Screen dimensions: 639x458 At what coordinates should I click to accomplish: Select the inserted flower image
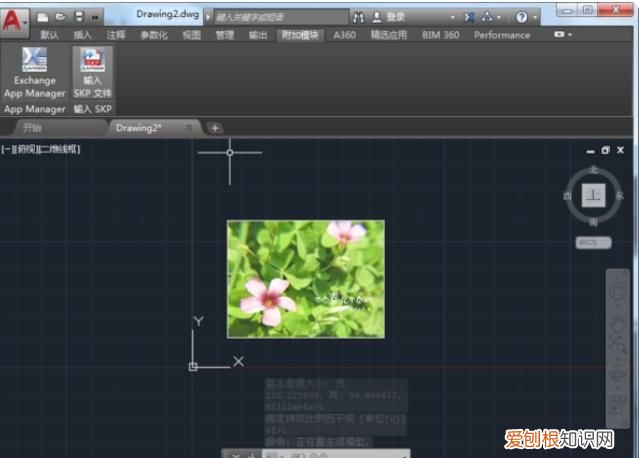(306, 279)
